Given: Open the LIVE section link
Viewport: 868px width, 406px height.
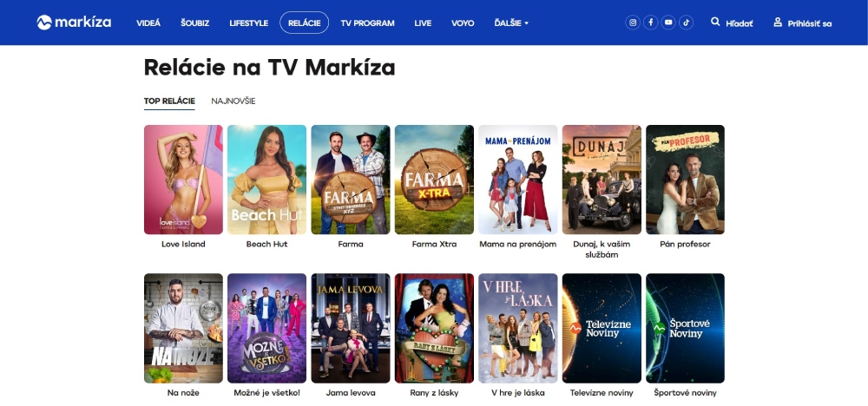Looking at the screenshot, I should pyautogui.click(x=423, y=23).
